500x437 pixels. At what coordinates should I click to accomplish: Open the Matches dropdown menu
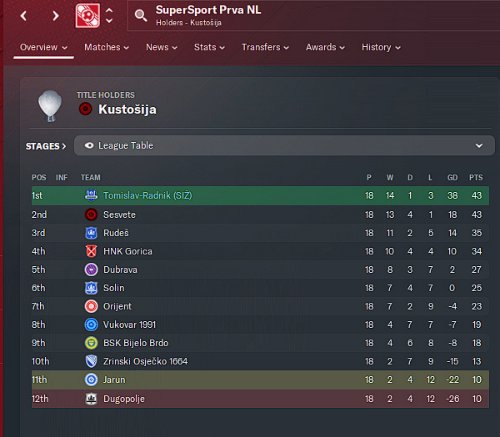click(x=106, y=47)
